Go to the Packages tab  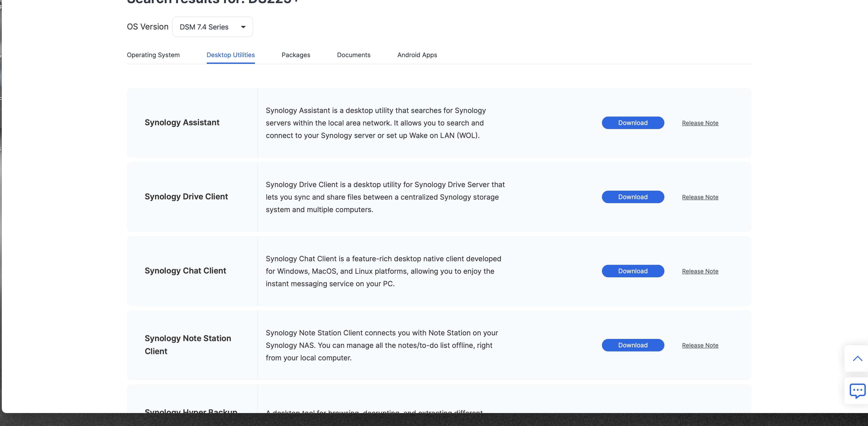pos(296,55)
